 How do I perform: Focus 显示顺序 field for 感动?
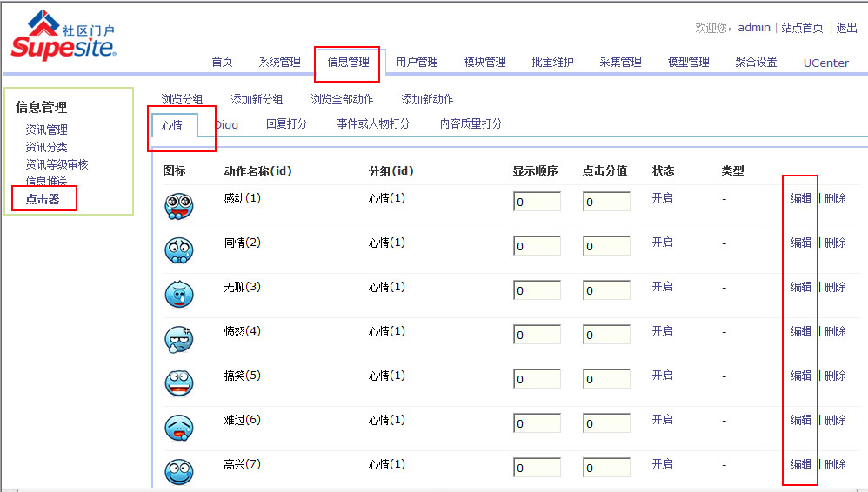pos(537,202)
